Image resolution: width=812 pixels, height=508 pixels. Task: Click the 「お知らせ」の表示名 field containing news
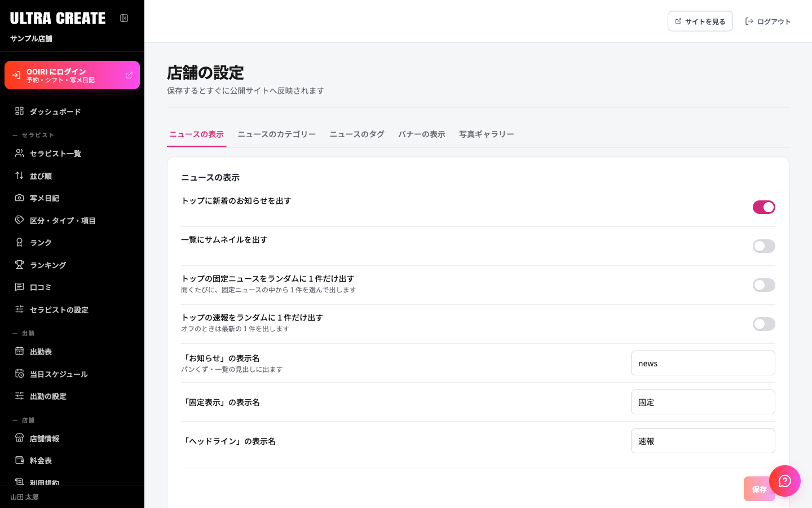703,363
